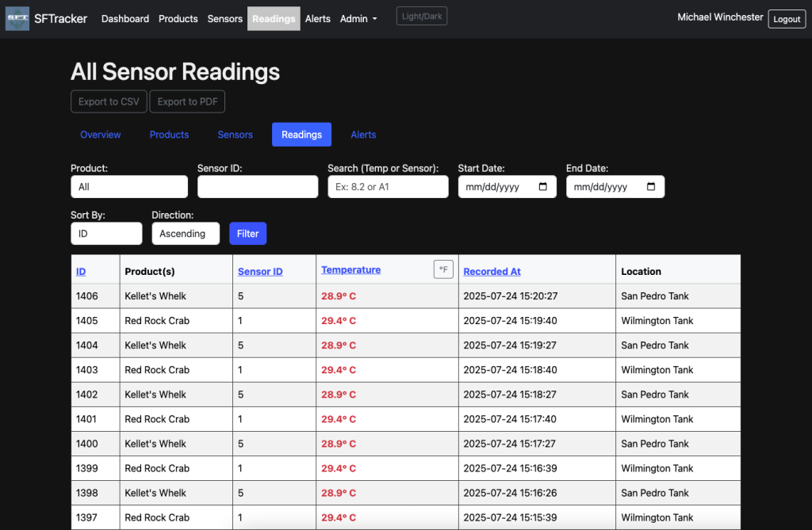Focus the Search Temp or Sensor field
This screenshot has height=530, width=812.
point(388,186)
